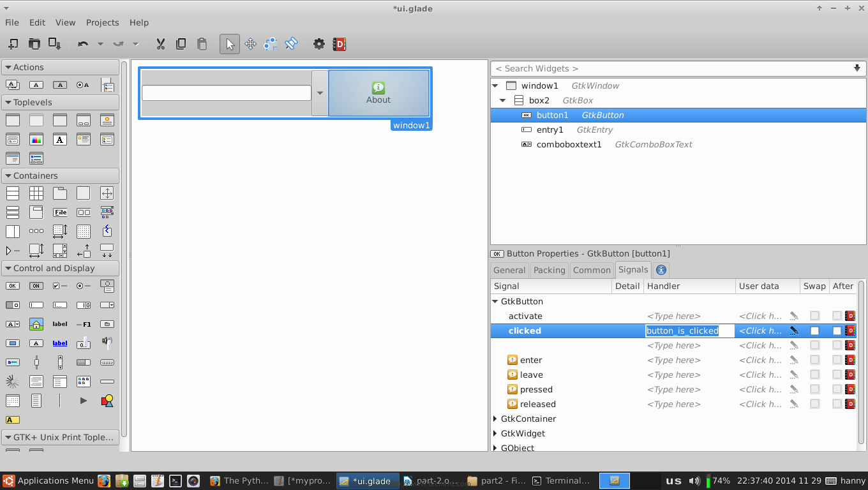
Task: Click the About button in the design canvas
Action: click(378, 93)
